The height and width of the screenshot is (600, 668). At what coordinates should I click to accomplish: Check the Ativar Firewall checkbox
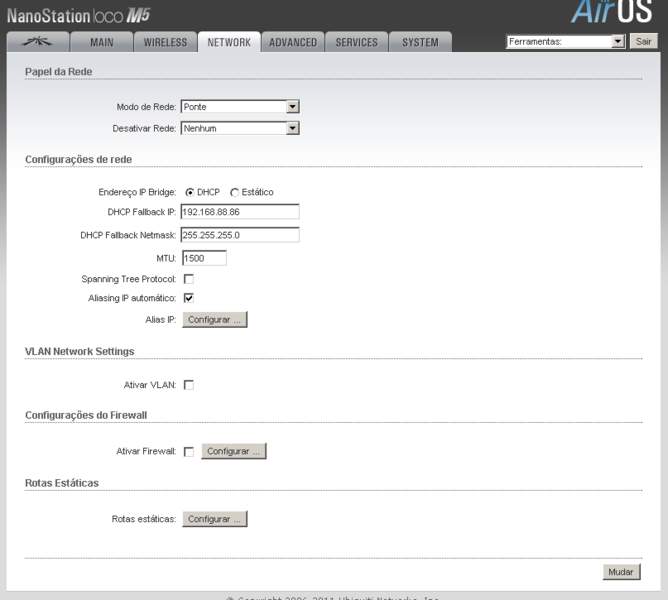point(189,452)
